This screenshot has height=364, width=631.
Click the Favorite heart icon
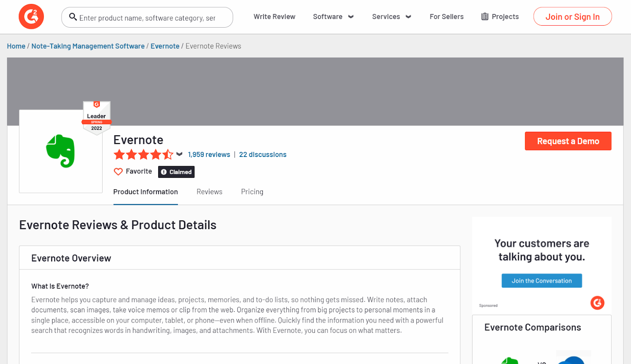pos(118,172)
